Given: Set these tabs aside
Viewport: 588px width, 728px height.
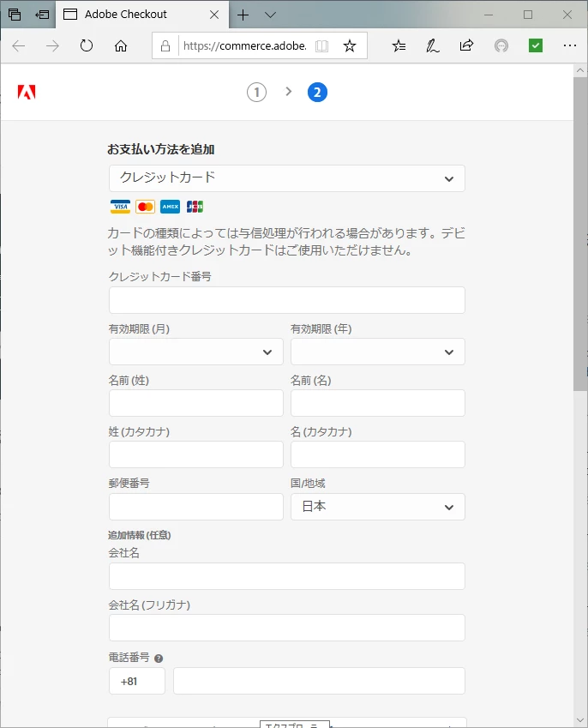Looking at the screenshot, I should tap(42, 15).
